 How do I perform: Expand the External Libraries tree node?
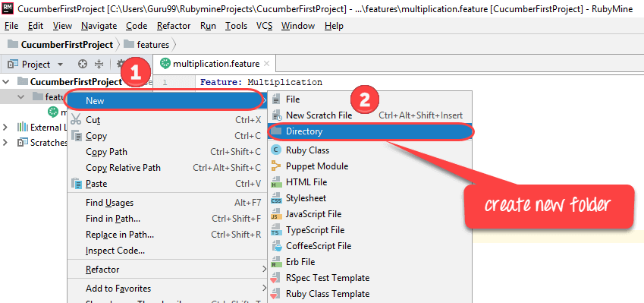click(5, 127)
